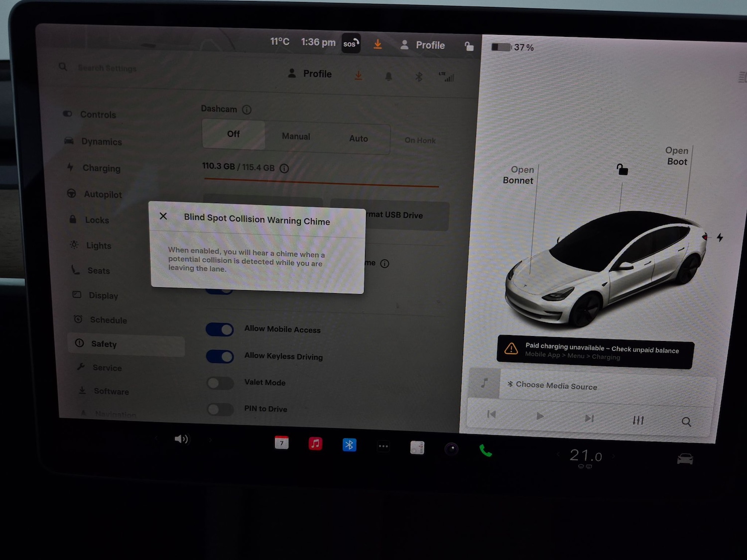Turn off Allow Keyless Driving
This screenshot has height=560, width=747.
[x=220, y=356]
